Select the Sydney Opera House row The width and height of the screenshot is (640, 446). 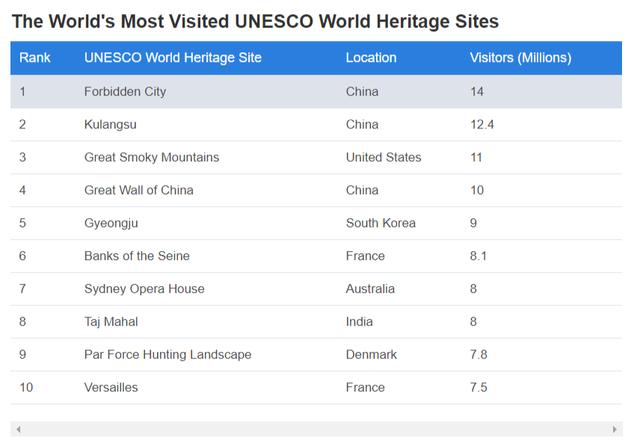[x=316, y=289]
